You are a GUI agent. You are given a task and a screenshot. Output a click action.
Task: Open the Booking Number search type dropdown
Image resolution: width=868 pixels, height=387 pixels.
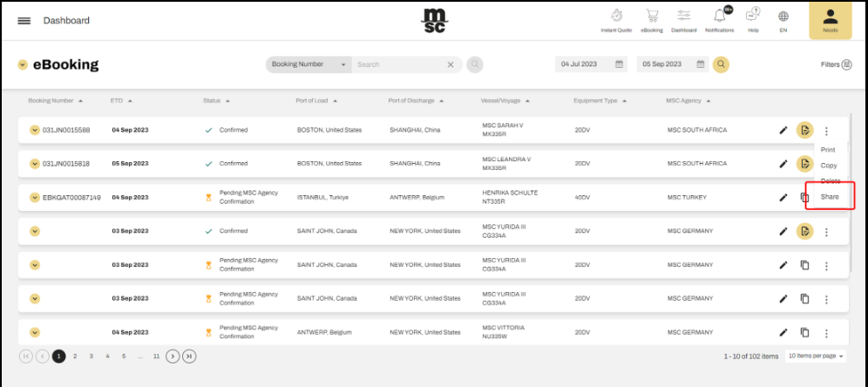tap(309, 64)
